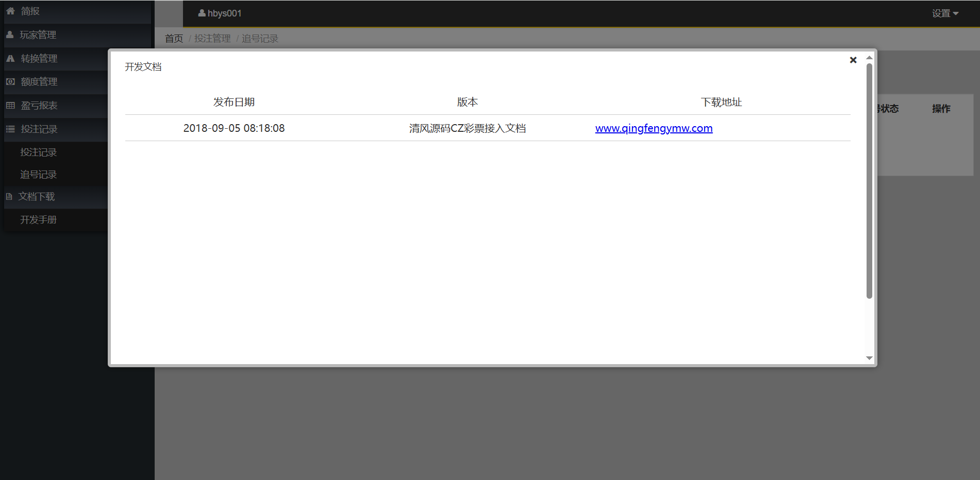Click the document icon beside 文档下载

click(9, 196)
